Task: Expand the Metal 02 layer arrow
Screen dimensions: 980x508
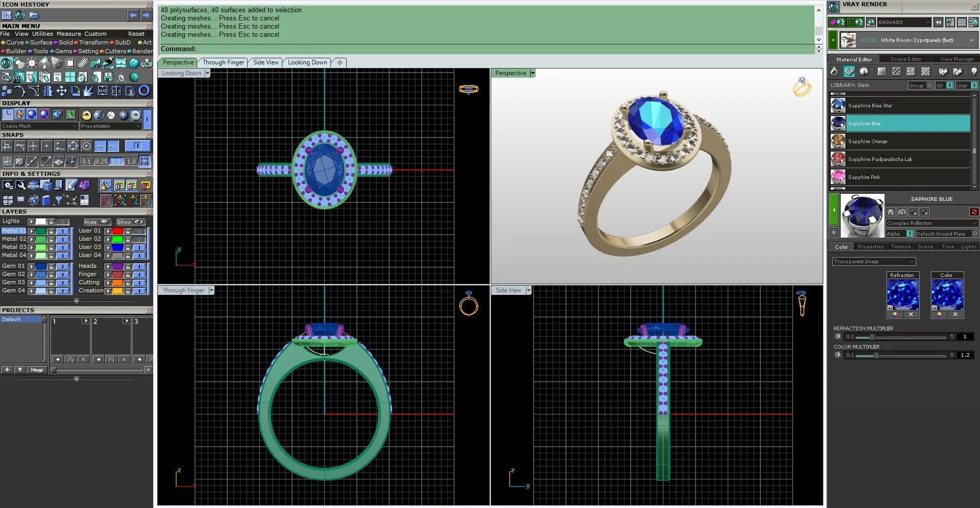Action: (x=31, y=239)
